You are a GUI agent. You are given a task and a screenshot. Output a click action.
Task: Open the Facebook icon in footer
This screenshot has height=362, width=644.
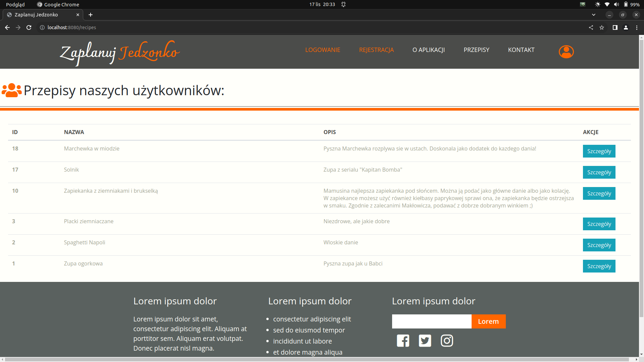[403, 341]
